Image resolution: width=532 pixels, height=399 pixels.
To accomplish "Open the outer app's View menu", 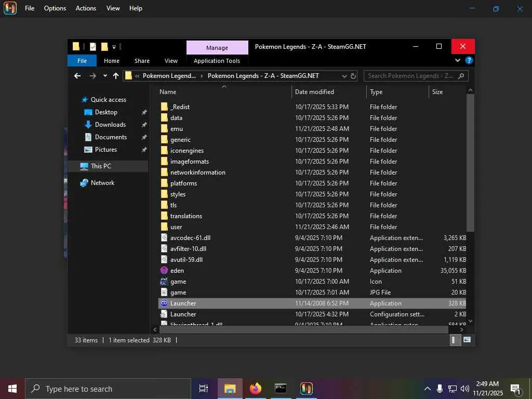I will (x=113, y=8).
